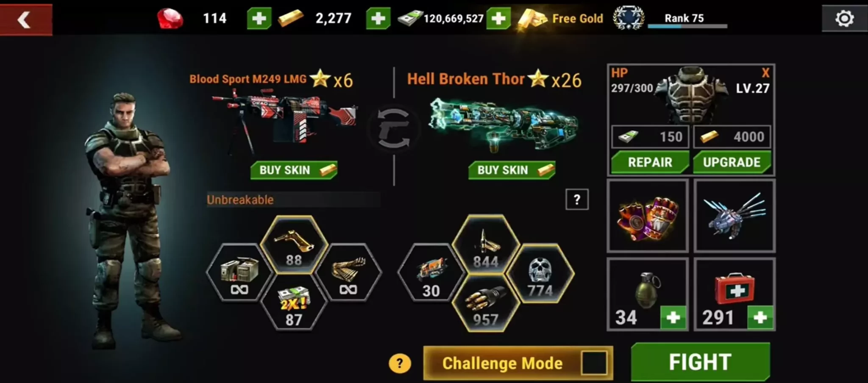Open the claw gauntlet equipment slot
Image resolution: width=868 pixels, height=383 pixels.
(x=734, y=216)
